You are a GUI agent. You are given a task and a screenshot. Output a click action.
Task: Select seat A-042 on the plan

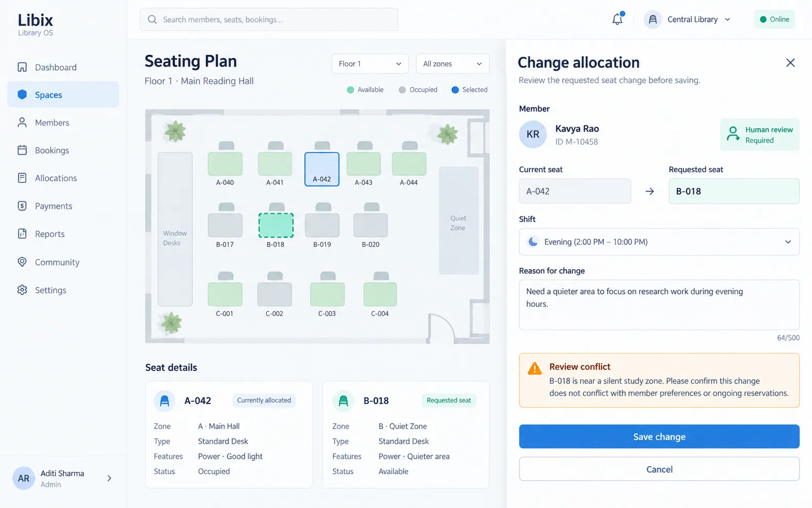coord(322,169)
